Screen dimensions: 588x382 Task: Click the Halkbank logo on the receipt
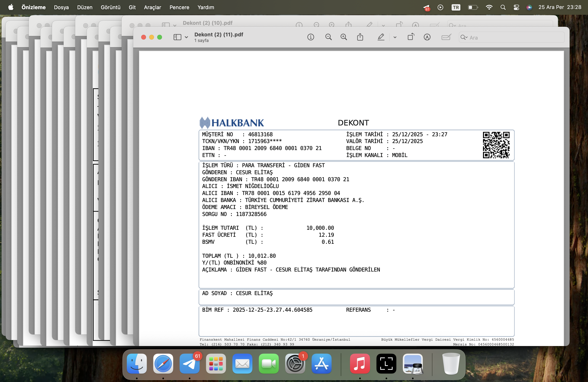coord(232,123)
